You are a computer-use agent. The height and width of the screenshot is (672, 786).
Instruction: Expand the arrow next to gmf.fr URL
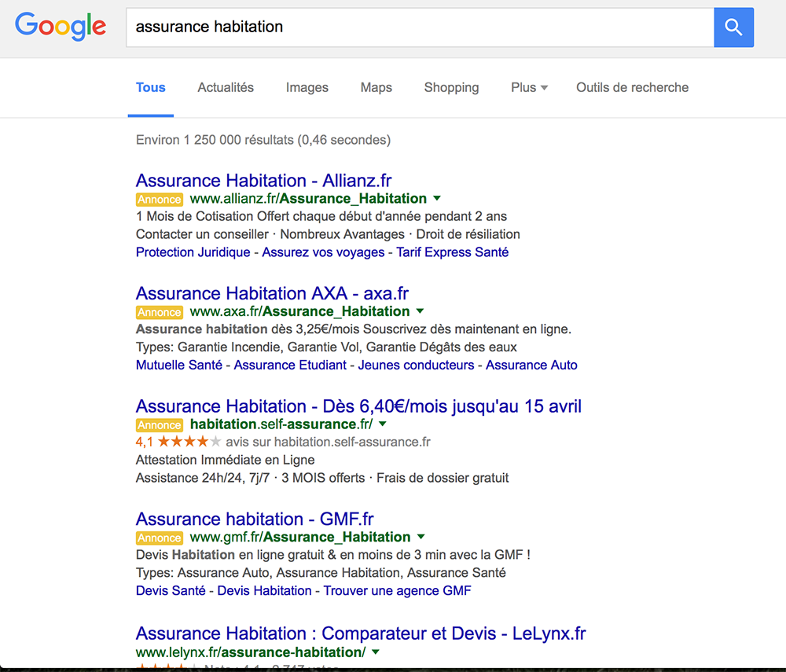(x=421, y=537)
